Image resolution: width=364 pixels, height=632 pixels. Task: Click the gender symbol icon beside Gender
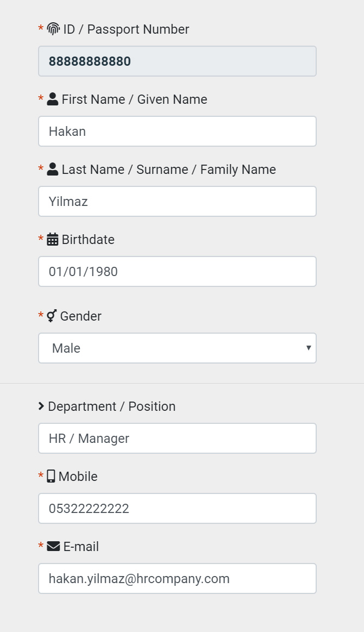(52, 316)
